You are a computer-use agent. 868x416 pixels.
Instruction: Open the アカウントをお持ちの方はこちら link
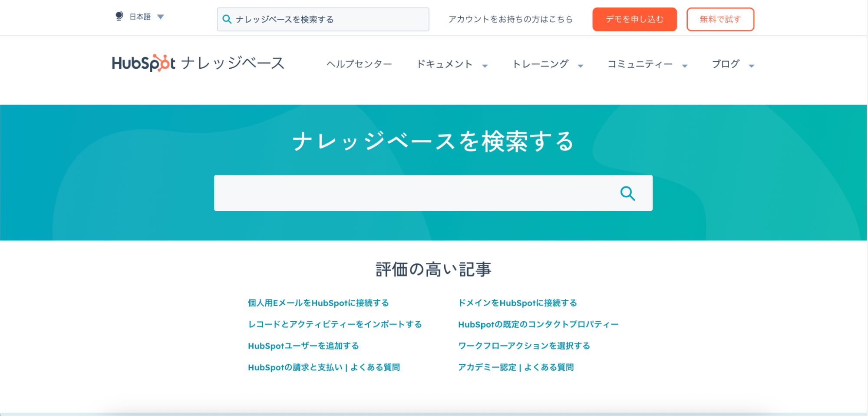tap(511, 19)
